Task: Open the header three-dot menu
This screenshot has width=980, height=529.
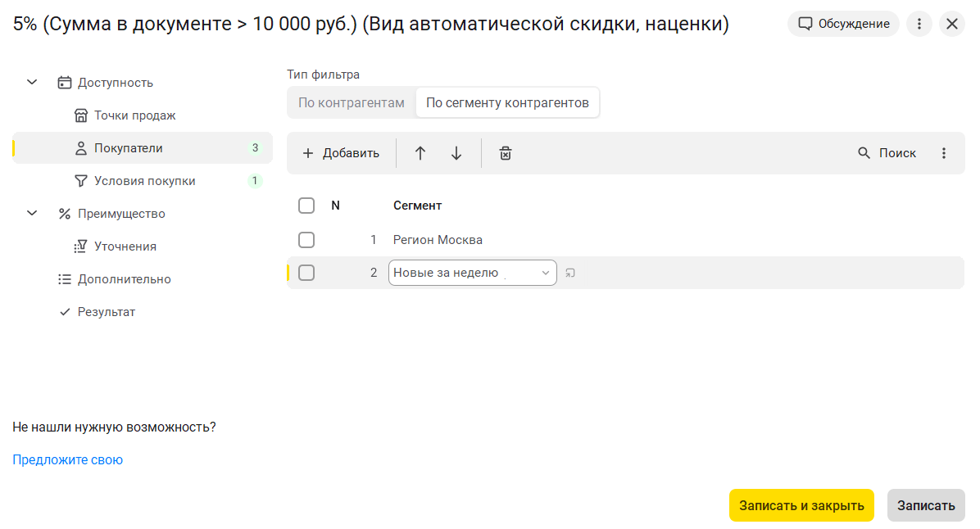Action: [919, 24]
